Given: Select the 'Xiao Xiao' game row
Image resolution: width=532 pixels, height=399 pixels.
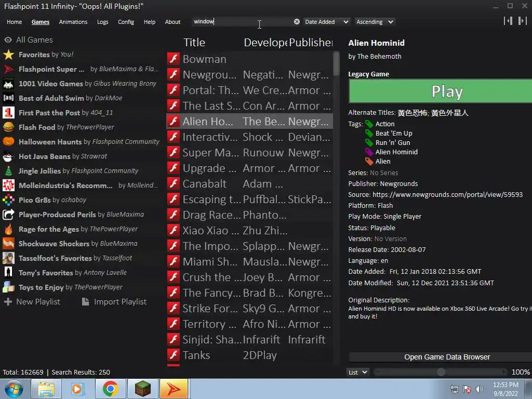Looking at the screenshot, I should [249, 230].
